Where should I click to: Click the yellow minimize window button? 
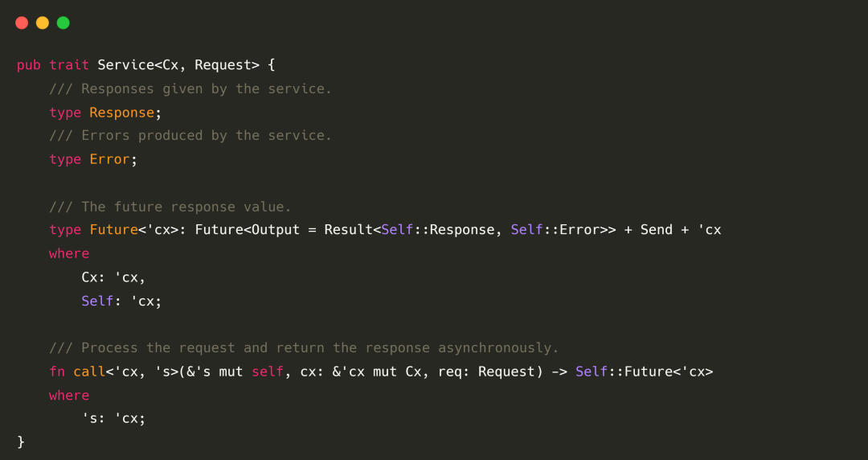click(43, 23)
